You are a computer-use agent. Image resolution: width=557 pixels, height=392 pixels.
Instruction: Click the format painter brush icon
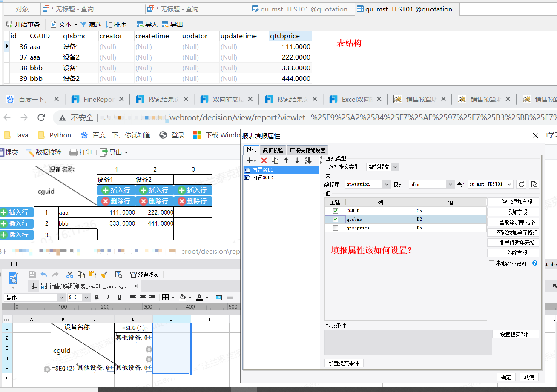(104, 275)
